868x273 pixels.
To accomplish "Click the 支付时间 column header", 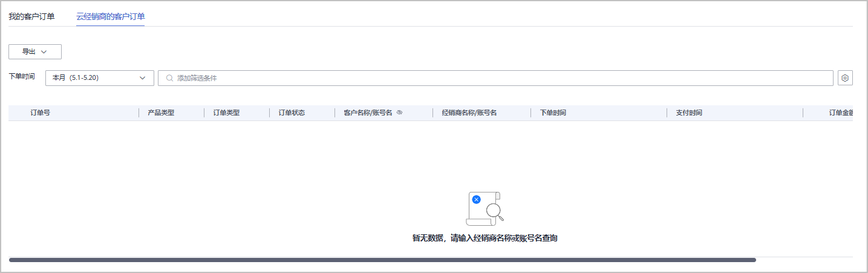I will coord(689,113).
